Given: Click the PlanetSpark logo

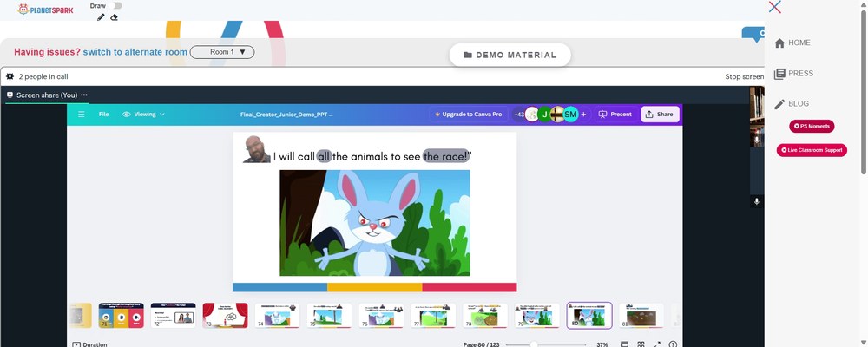Looking at the screenshot, I should [x=45, y=10].
